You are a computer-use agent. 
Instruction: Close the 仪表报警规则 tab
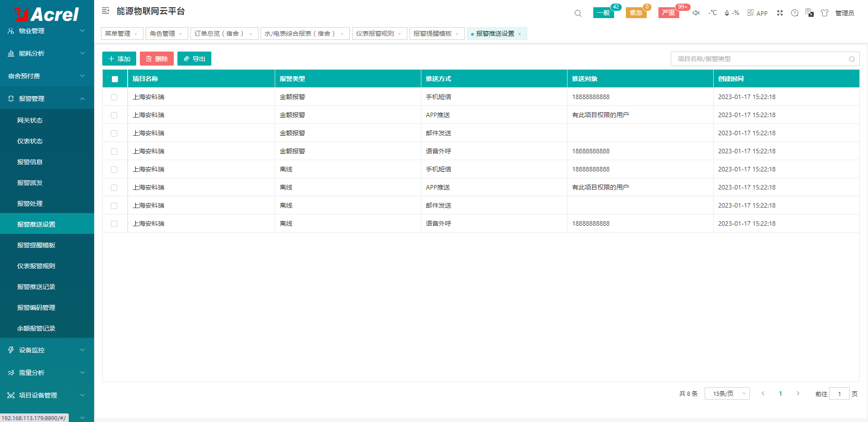click(400, 34)
